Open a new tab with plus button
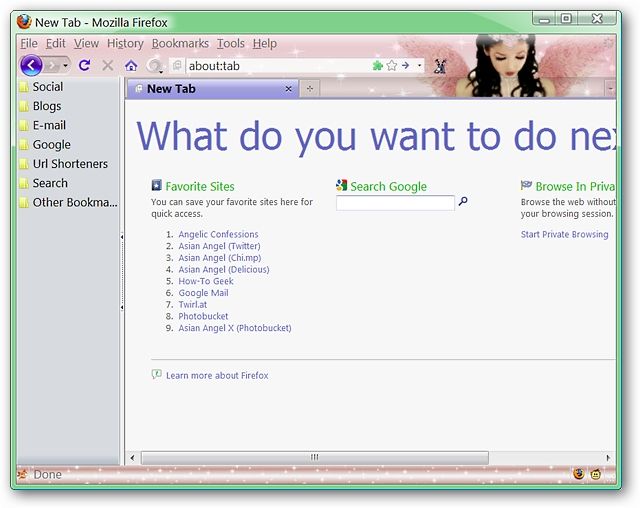The width and height of the screenshot is (640, 508). pyautogui.click(x=310, y=89)
